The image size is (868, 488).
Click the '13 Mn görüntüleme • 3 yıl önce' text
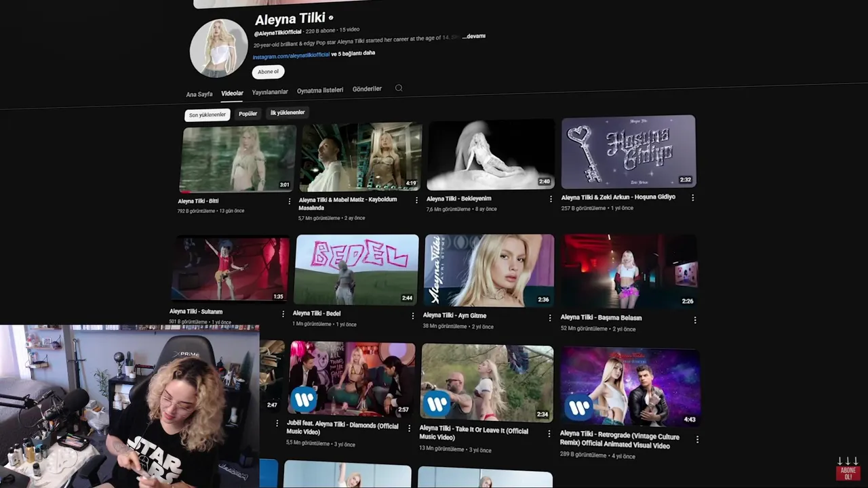pos(454,449)
